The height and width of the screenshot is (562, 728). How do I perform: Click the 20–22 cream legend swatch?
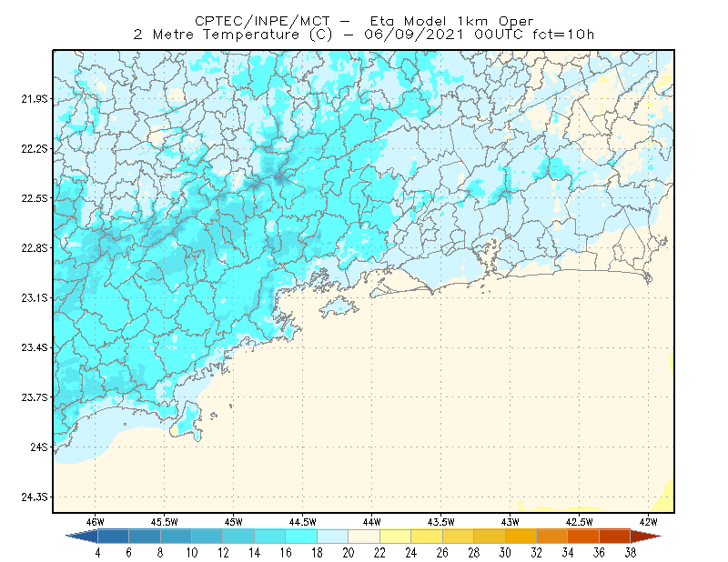[364, 537]
